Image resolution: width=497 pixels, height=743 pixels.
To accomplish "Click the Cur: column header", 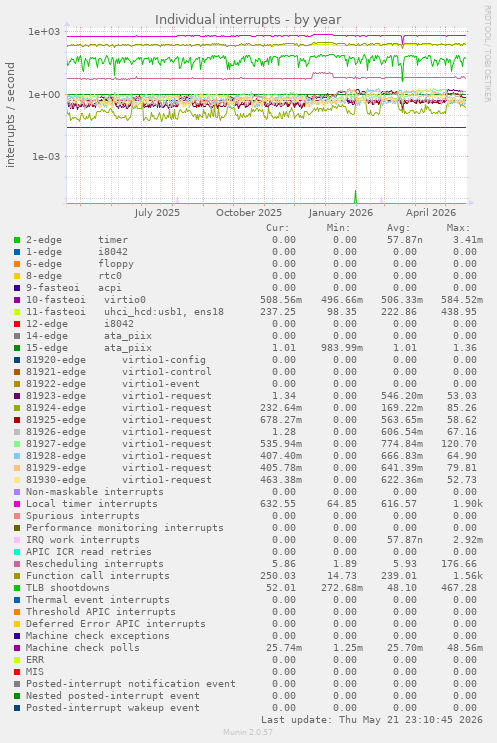I will coord(278,228).
